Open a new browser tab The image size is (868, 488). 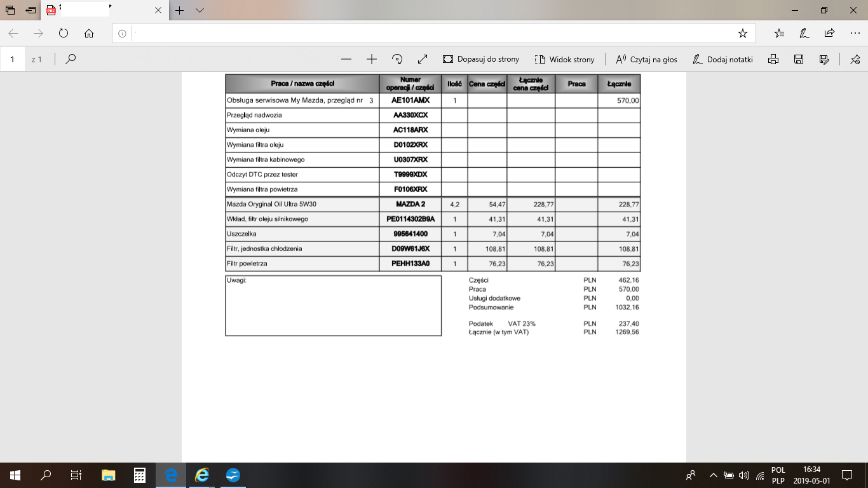180,10
